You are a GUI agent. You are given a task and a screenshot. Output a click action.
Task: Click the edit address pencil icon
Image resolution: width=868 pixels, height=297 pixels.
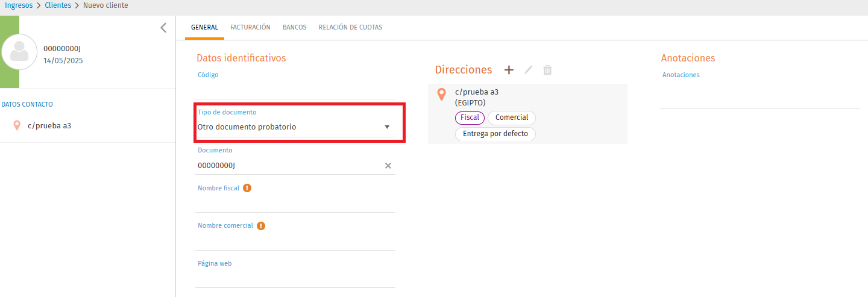point(528,70)
